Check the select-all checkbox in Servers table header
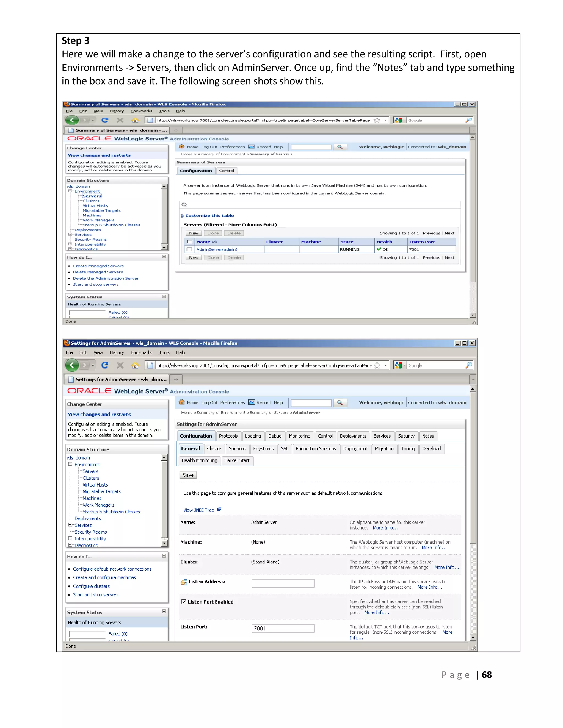This screenshot has width=563, height=728. point(189,242)
